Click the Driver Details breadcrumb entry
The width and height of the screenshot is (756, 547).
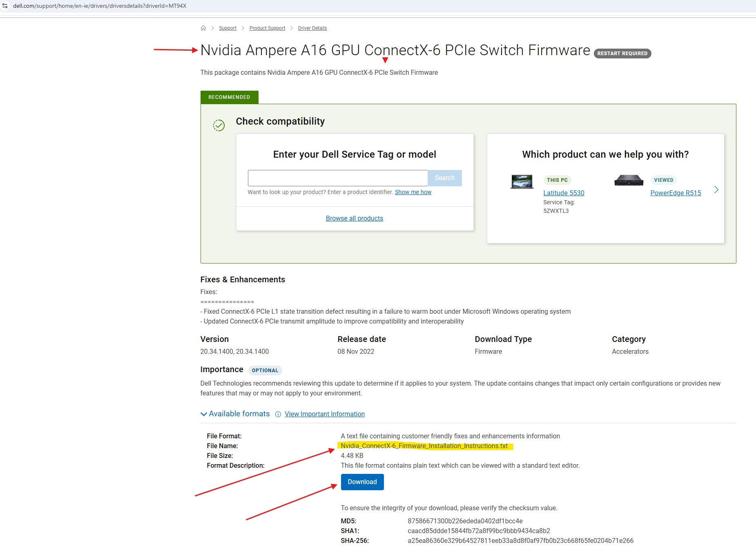[x=312, y=28]
